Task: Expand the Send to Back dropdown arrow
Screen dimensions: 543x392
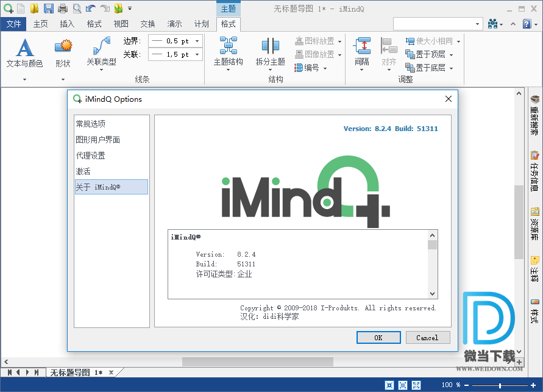Action: pos(451,68)
